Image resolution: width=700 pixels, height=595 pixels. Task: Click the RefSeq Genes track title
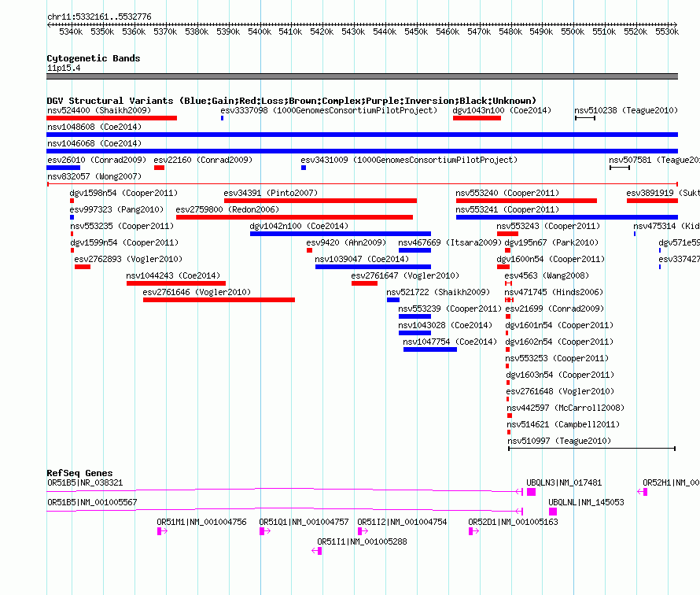(79, 473)
